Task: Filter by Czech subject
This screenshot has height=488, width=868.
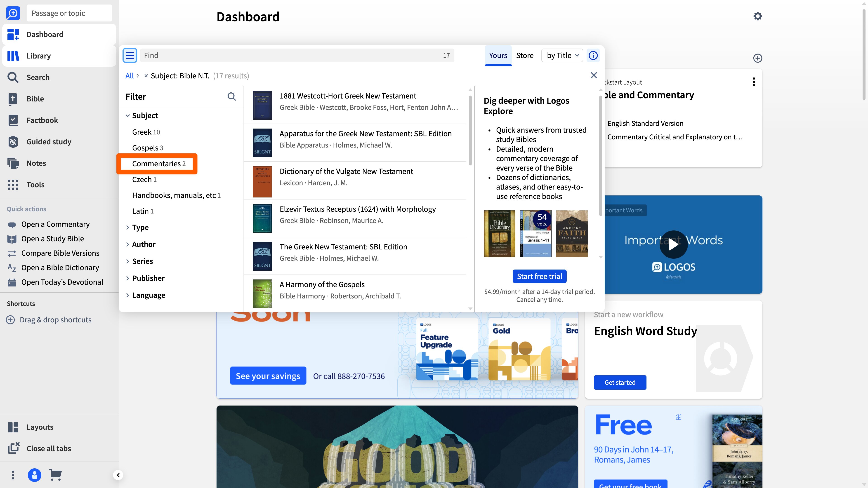Action: pos(144,180)
